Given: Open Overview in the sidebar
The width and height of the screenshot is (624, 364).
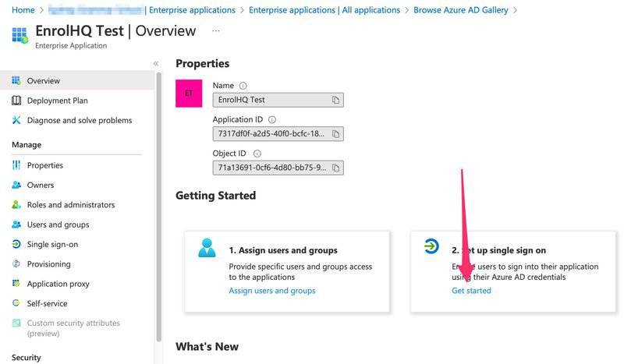Looking at the screenshot, I should (76, 81).
